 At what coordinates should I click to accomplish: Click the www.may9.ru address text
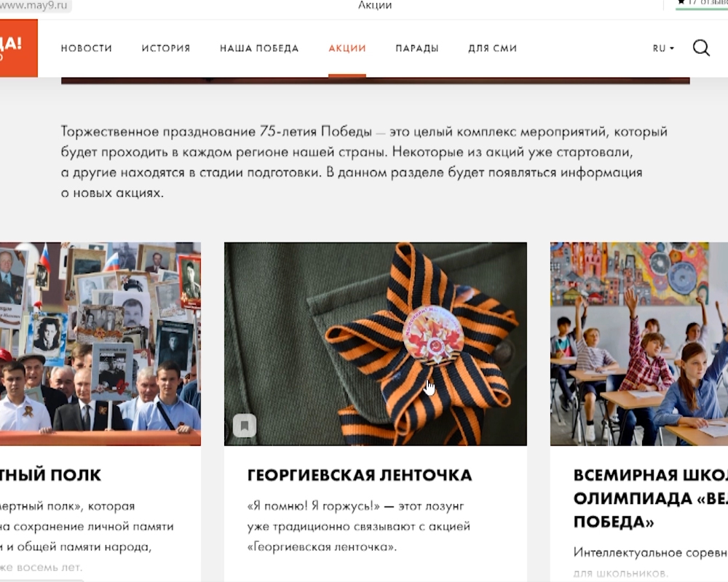[34, 6]
